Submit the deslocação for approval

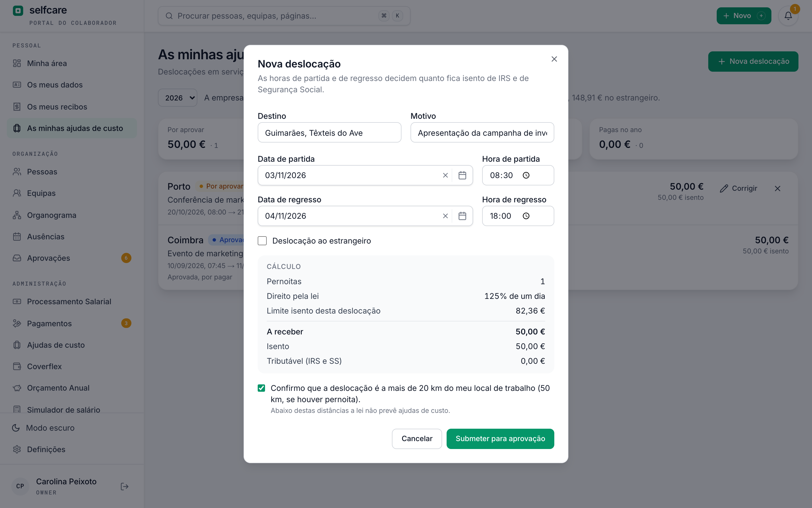tap(500, 439)
